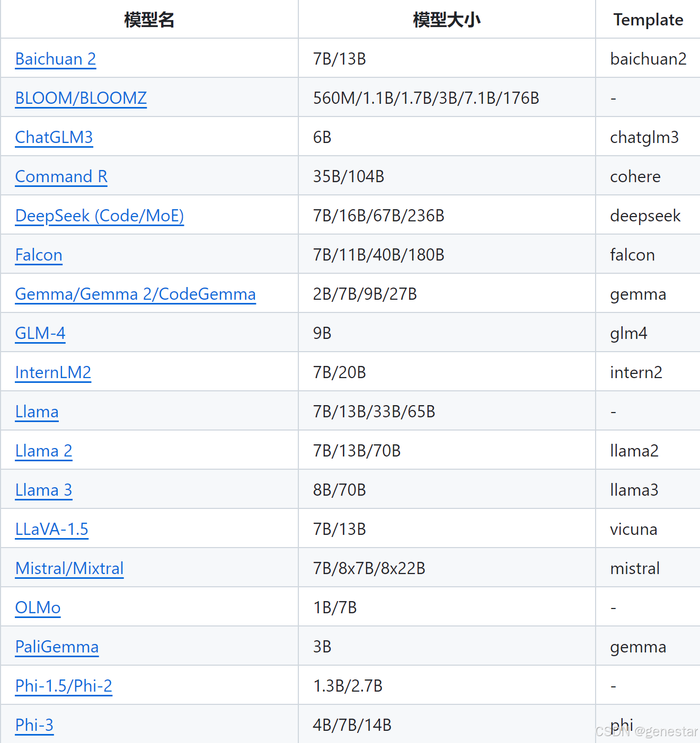Image resolution: width=700 pixels, height=743 pixels.
Task: Click the BLOOM/BLOOMZ model link
Action: pyautogui.click(x=81, y=98)
